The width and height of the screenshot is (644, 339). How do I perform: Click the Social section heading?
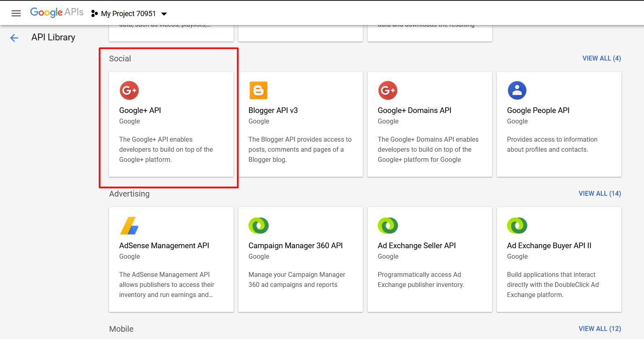tap(120, 59)
